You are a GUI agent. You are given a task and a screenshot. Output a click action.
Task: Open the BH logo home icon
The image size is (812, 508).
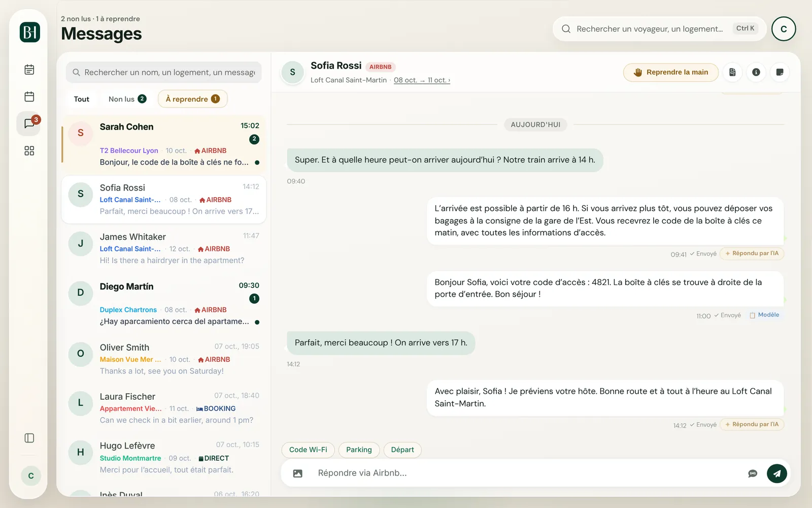[30, 32]
